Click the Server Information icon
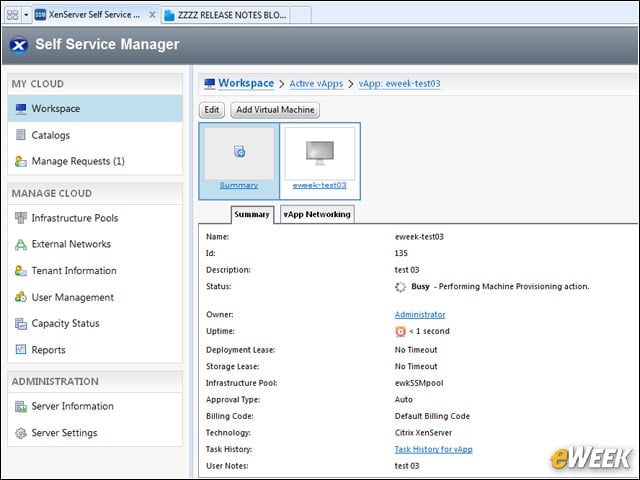640x480 pixels. (20, 406)
